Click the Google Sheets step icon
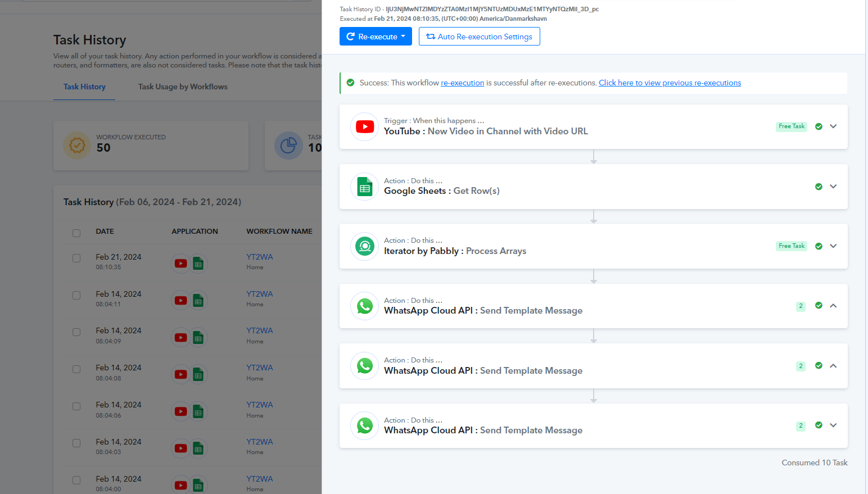Viewport: 868px width, 494px height. (364, 187)
